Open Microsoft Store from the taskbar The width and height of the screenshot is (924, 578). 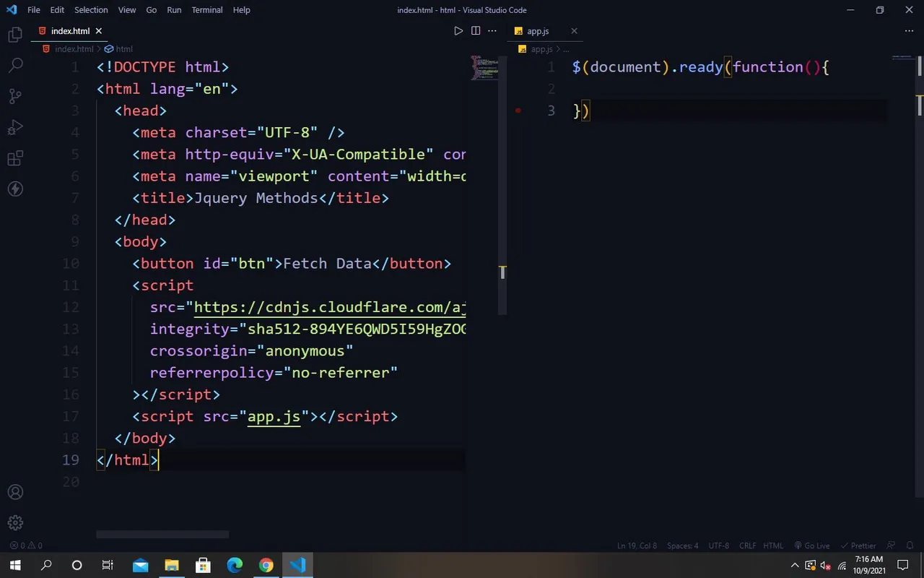pyautogui.click(x=203, y=565)
